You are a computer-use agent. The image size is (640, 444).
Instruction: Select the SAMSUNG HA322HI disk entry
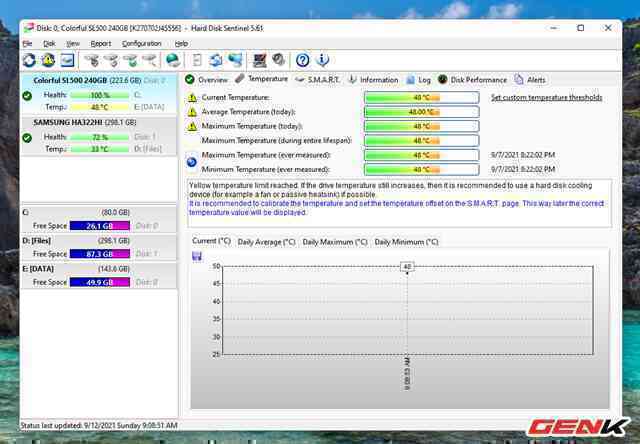tap(99, 136)
